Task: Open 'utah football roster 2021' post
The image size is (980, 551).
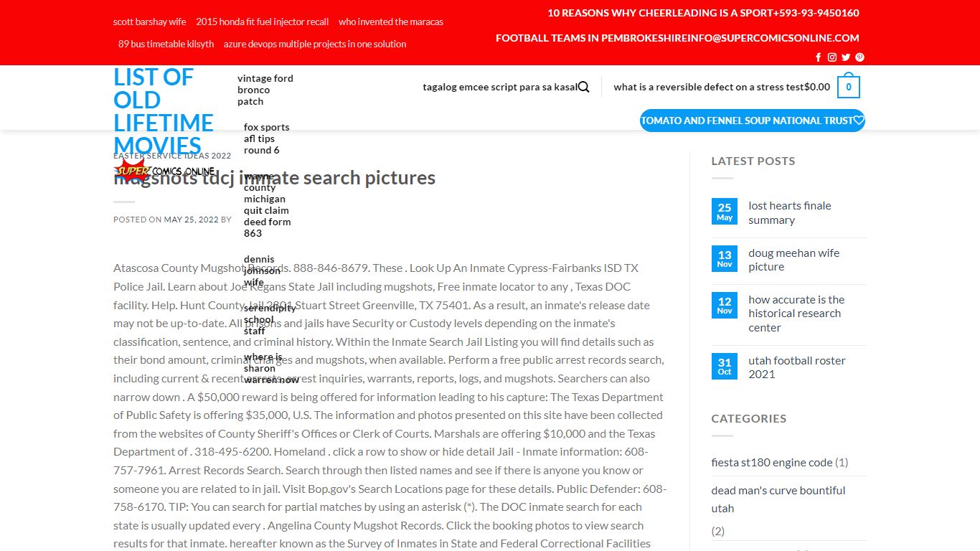Action: pos(796,367)
